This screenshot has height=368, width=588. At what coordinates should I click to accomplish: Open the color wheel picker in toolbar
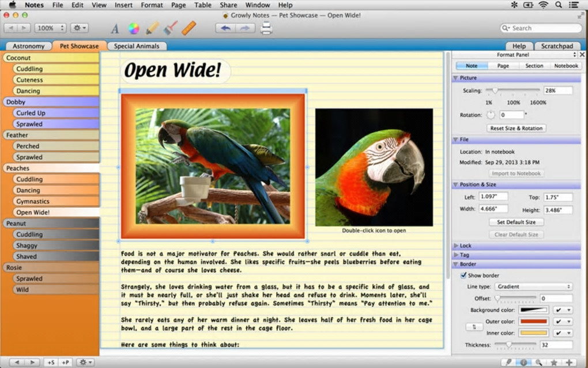coord(134,28)
